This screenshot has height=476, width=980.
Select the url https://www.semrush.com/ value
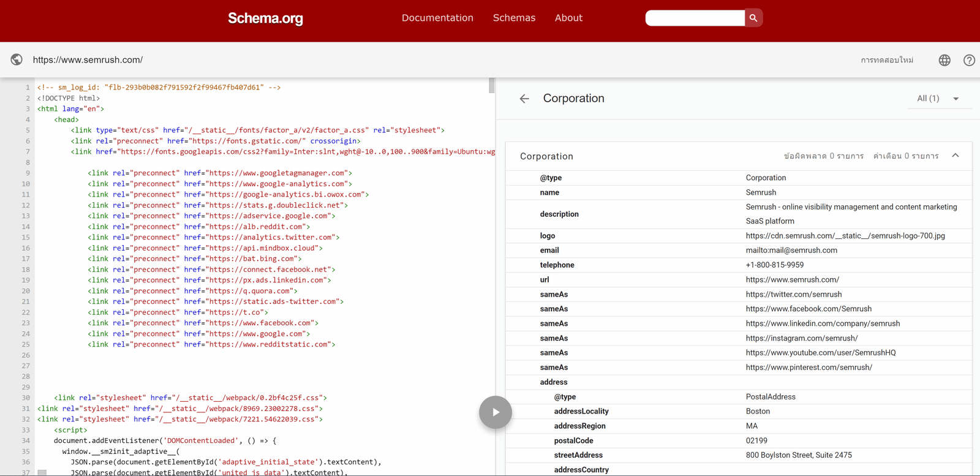coord(793,280)
